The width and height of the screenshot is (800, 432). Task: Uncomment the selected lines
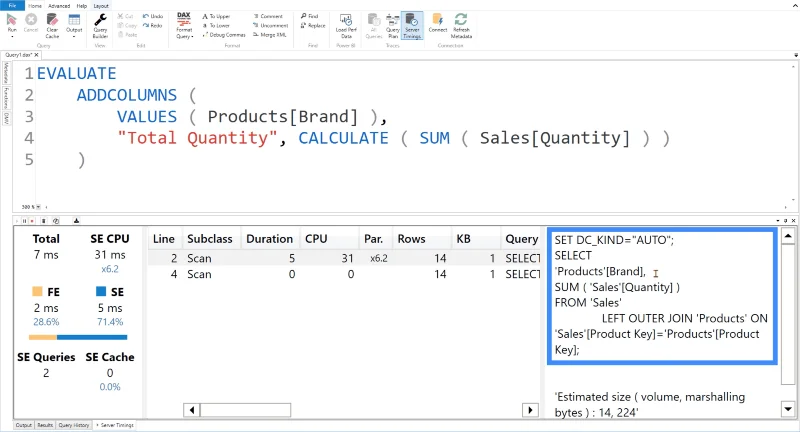pyautogui.click(x=270, y=26)
